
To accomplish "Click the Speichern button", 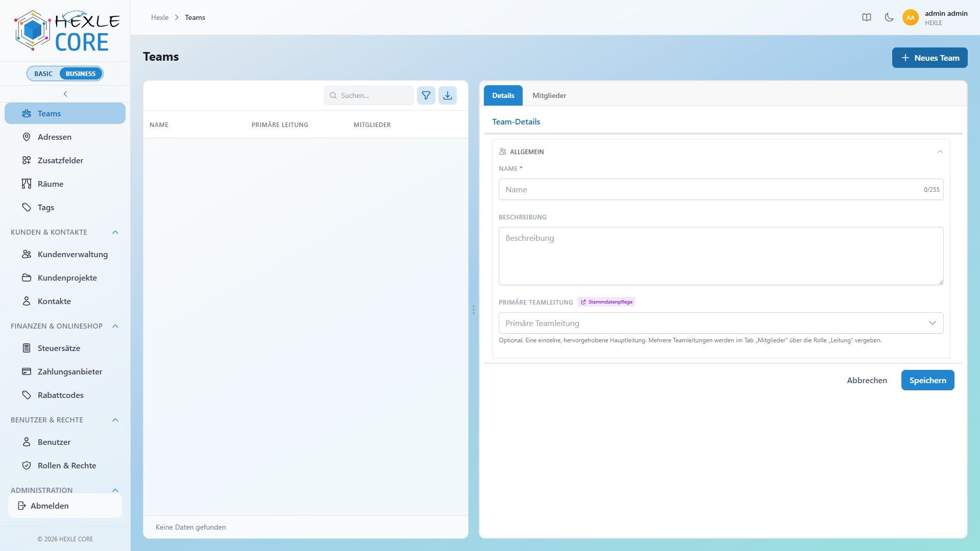I will pos(927,380).
